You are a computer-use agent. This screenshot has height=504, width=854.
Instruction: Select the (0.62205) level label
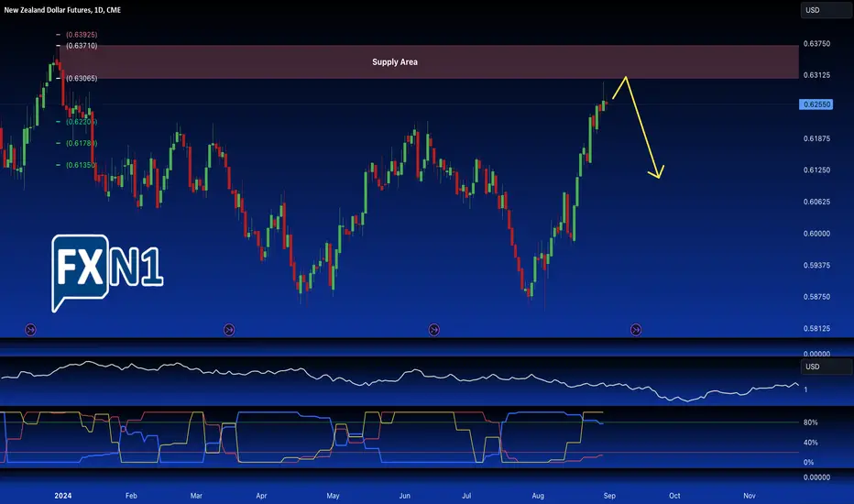[82, 122]
